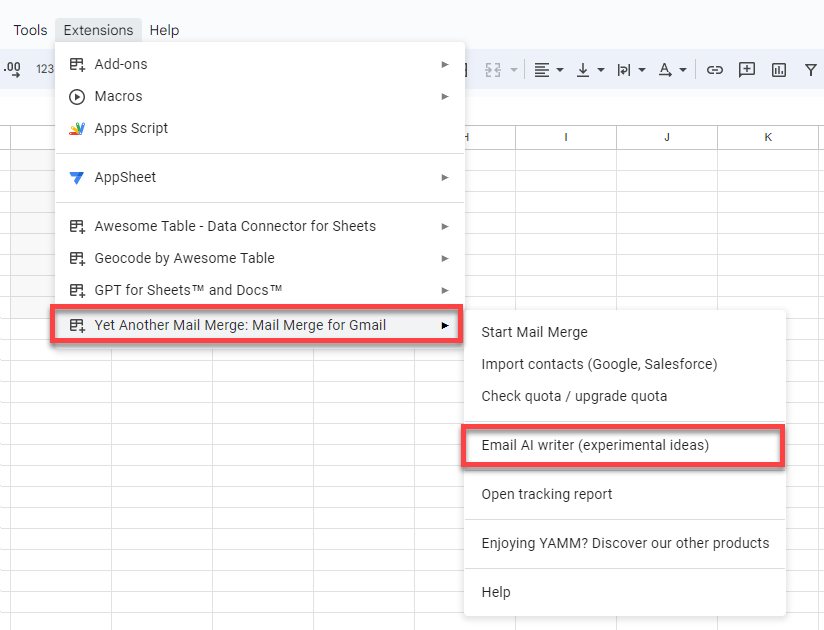Screen dimensions: 824x630
Task: Select the horizontal align toolbar icon
Action: (542, 69)
